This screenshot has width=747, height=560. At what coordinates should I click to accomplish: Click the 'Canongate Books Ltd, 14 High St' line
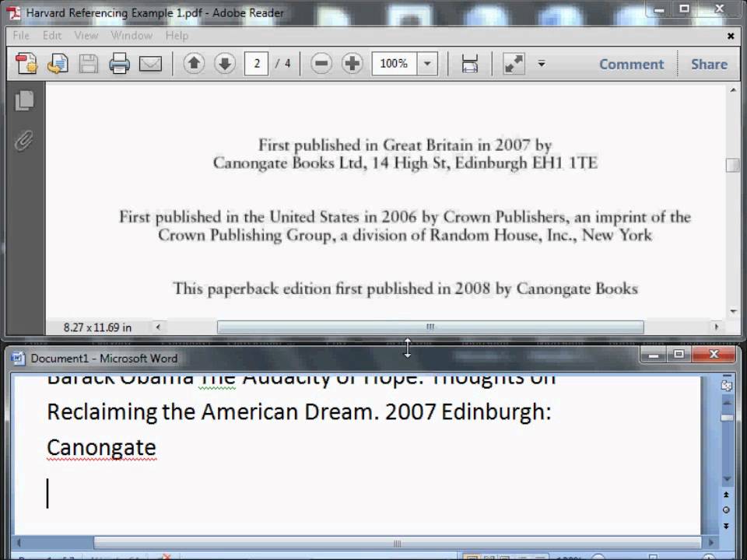[405, 163]
